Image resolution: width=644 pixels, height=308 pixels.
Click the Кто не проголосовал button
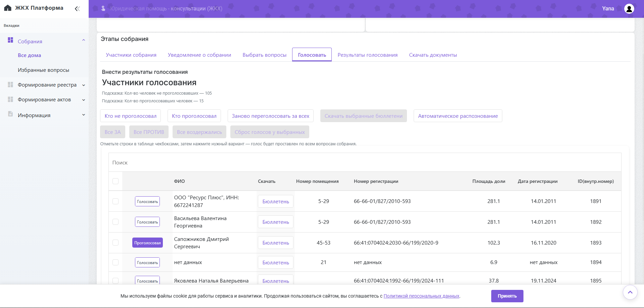pos(130,116)
